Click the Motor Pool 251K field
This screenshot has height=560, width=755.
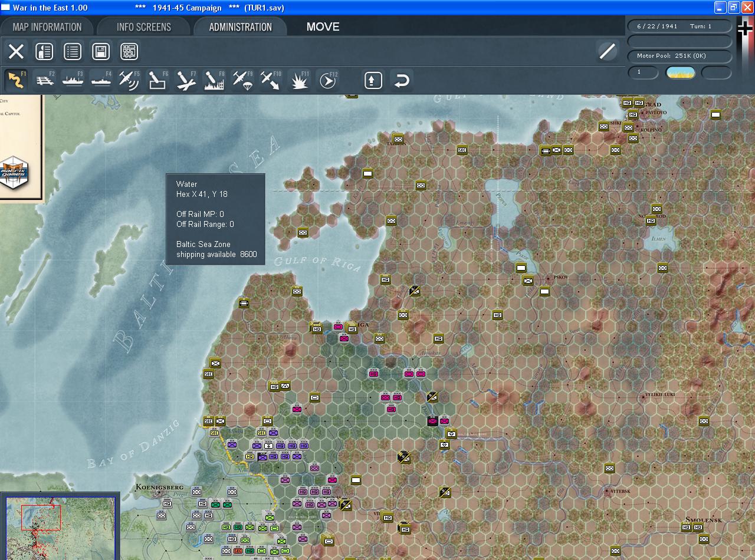pyautogui.click(x=679, y=56)
